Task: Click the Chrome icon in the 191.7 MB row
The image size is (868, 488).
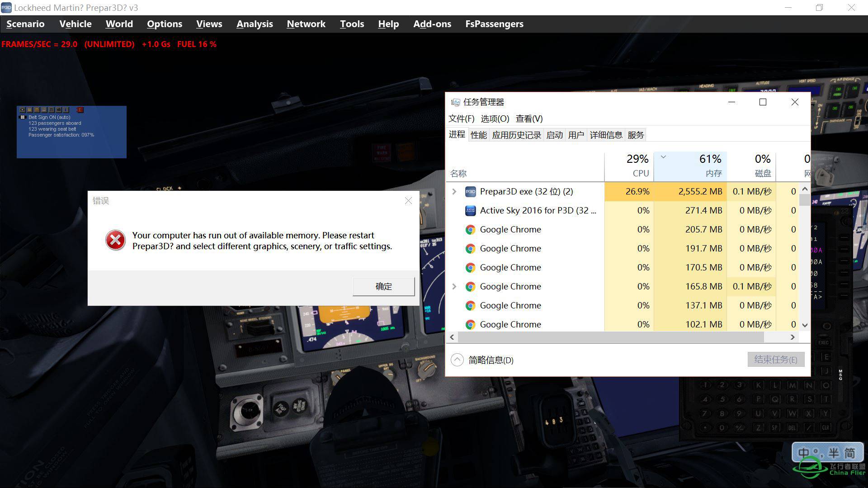Action: click(x=470, y=249)
